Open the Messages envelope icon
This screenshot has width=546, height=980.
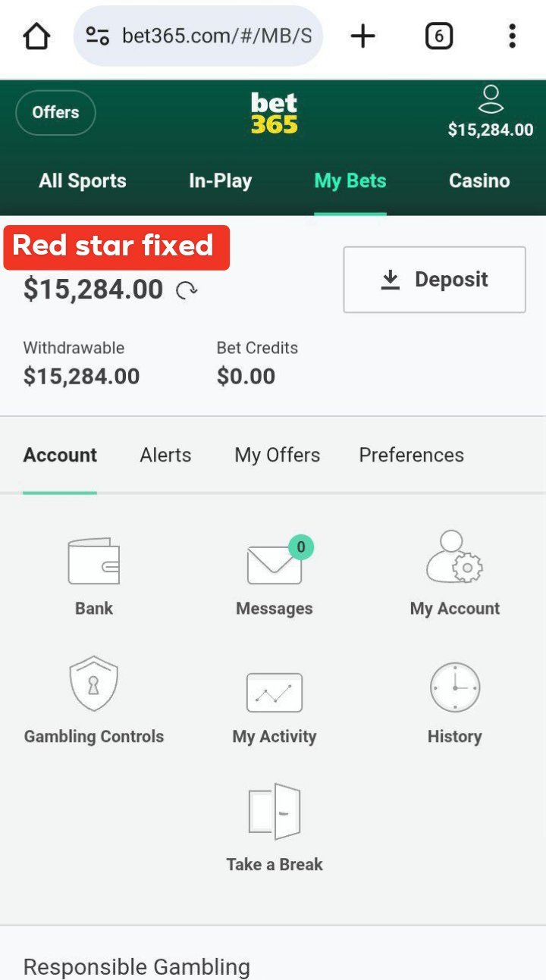click(x=275, y=565)
